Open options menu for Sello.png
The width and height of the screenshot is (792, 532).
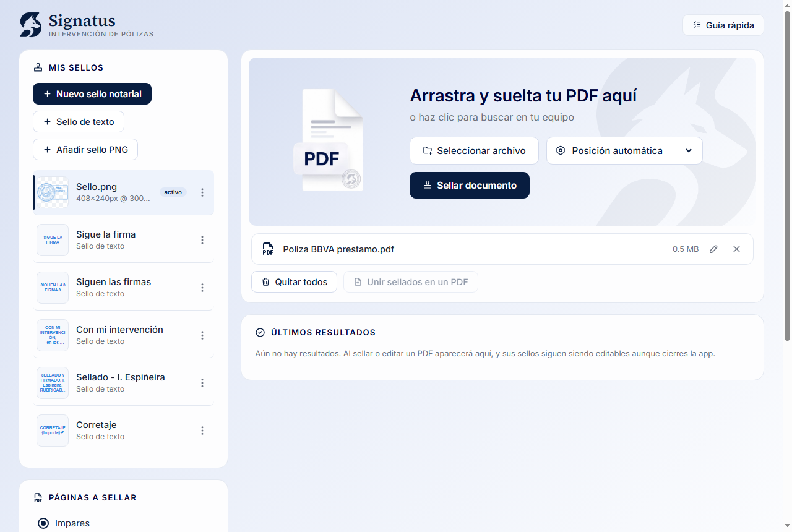[202, 192]
